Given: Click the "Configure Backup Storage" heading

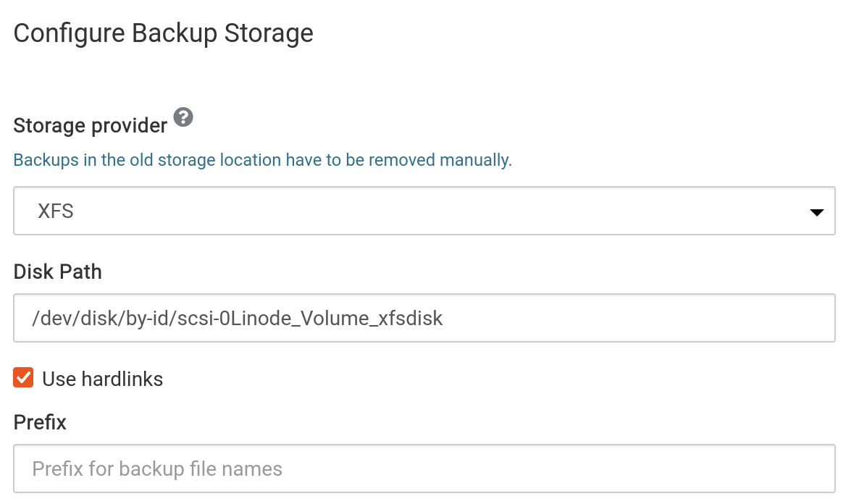Looking at the screenshot, I should pyautogui.click(x=164, y=33).
